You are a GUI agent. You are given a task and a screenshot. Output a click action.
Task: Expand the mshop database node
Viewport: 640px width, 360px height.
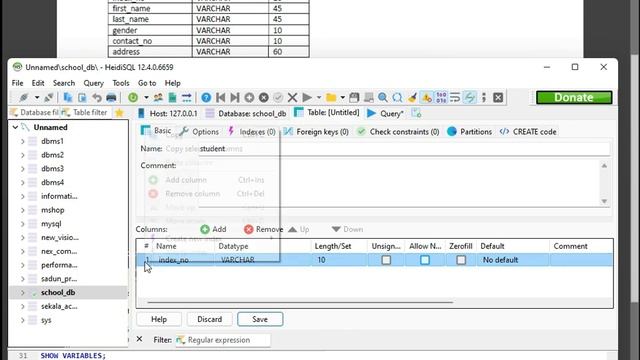[22, 210]
